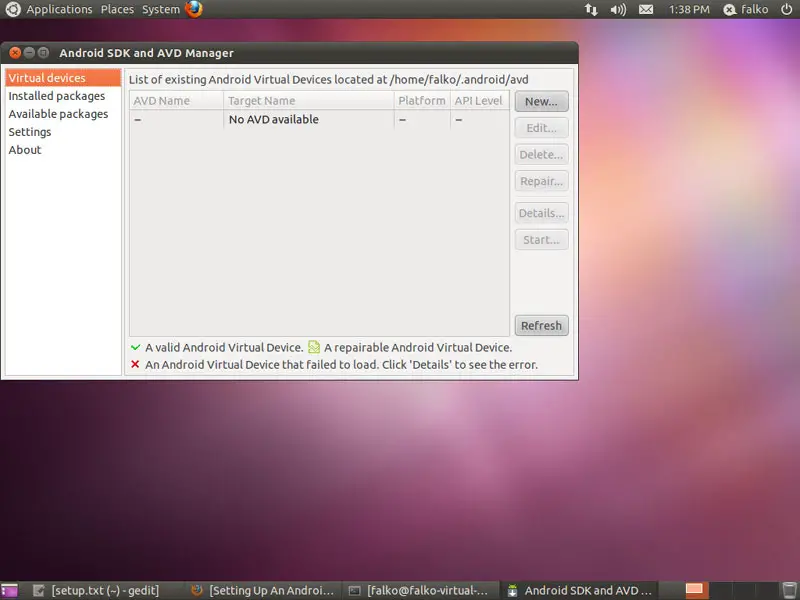This screenshot has width=800, height=600.
Task: Open the power session menu icon
Action: pyautogui.click(x=786, y=9)
